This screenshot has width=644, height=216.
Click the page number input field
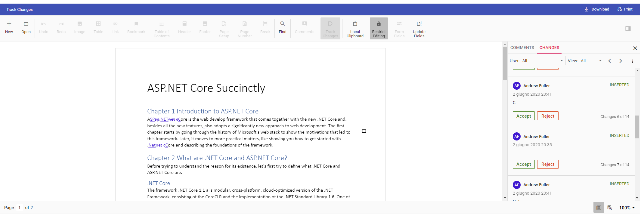point(20,208)
